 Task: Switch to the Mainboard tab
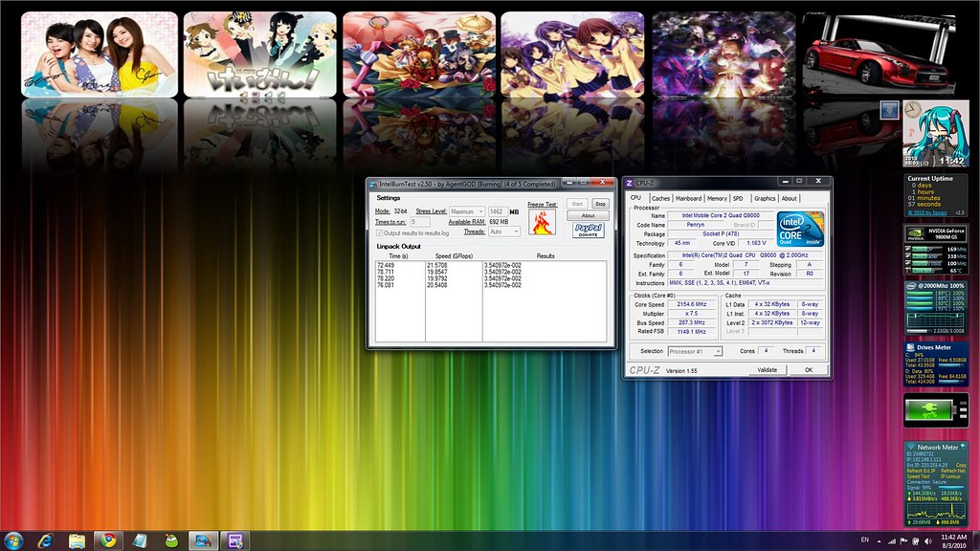(688, 199)
